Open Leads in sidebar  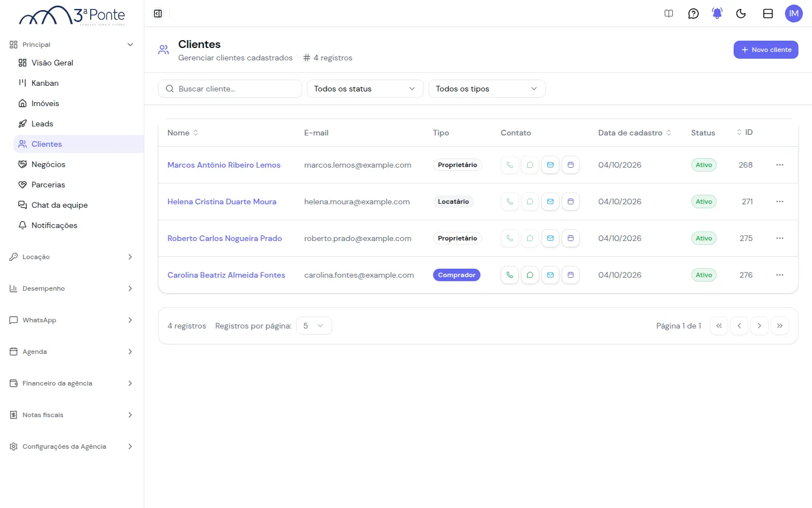pyautogui.click(x=78, y=124)
